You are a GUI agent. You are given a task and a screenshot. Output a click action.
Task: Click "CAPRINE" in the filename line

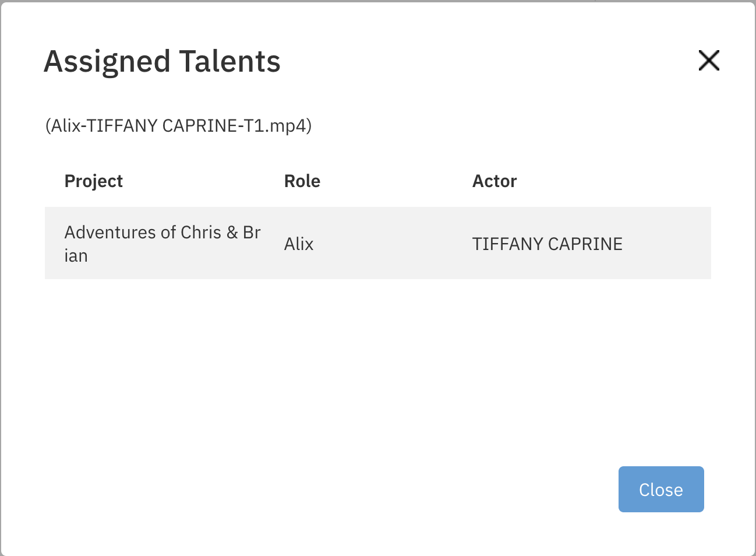coord(200,126)
